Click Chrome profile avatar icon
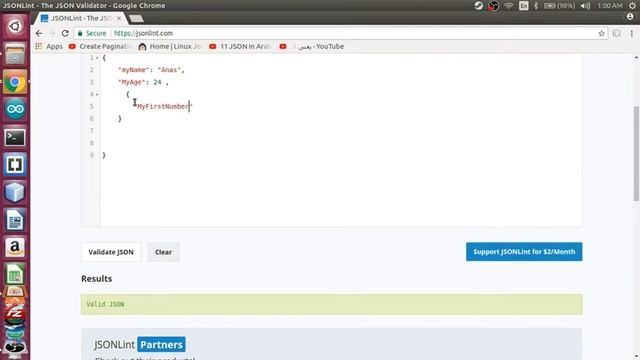Screen dimensions: 640x360 click(630, 17)
